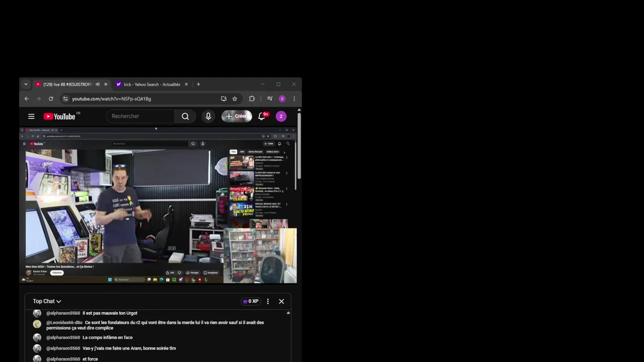Mute audio on the YouTube tab
The height and width of the screenshot is (362, 644).
click(98, 84)
